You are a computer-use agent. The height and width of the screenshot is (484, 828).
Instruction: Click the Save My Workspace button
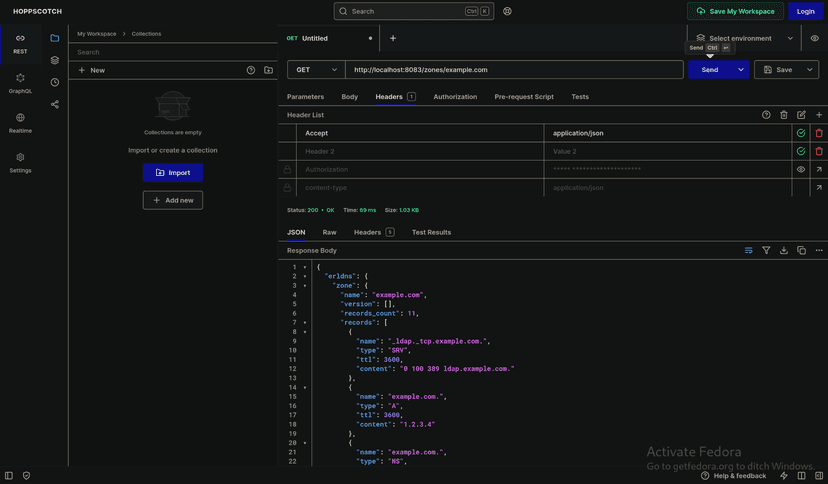pos(735,11)
